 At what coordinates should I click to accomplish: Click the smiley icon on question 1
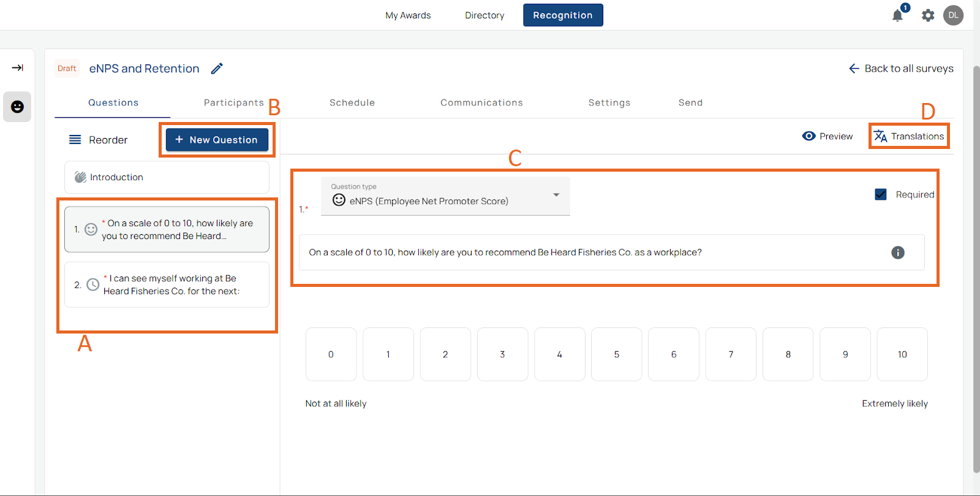tap(91, 229)
